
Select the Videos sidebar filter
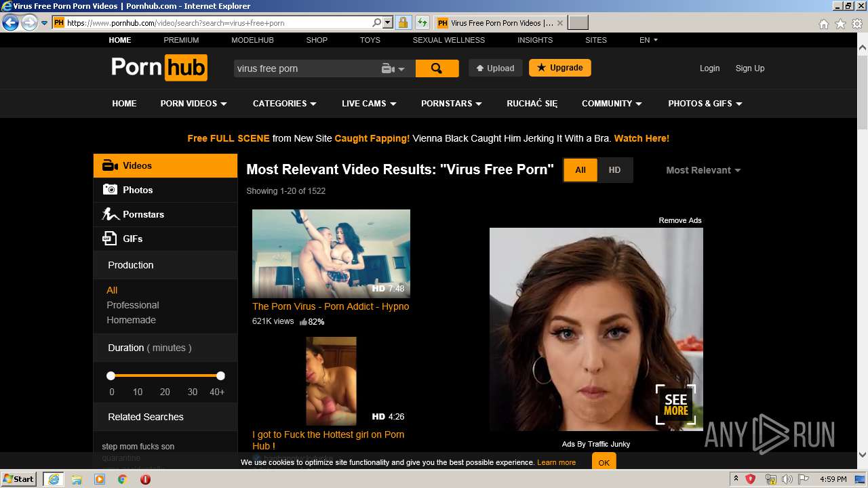pyautogui.click(x=165, y=165)
